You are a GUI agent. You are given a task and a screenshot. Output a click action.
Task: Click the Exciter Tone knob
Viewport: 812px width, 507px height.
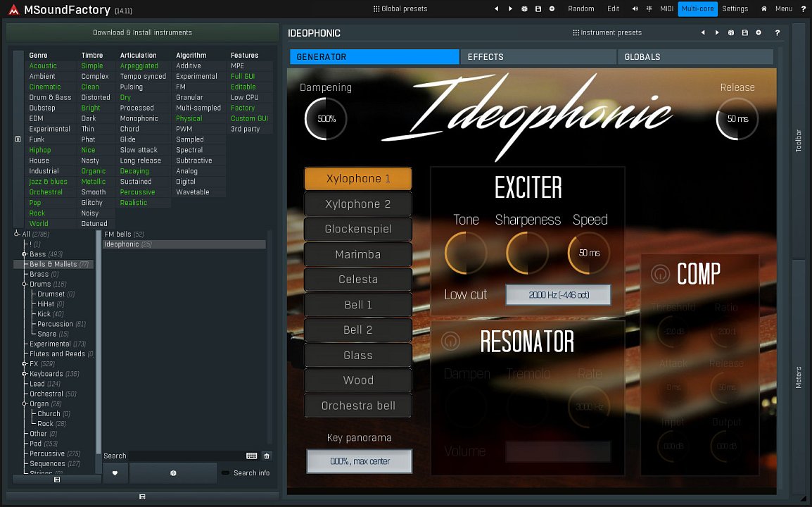(x=466, y=253)
